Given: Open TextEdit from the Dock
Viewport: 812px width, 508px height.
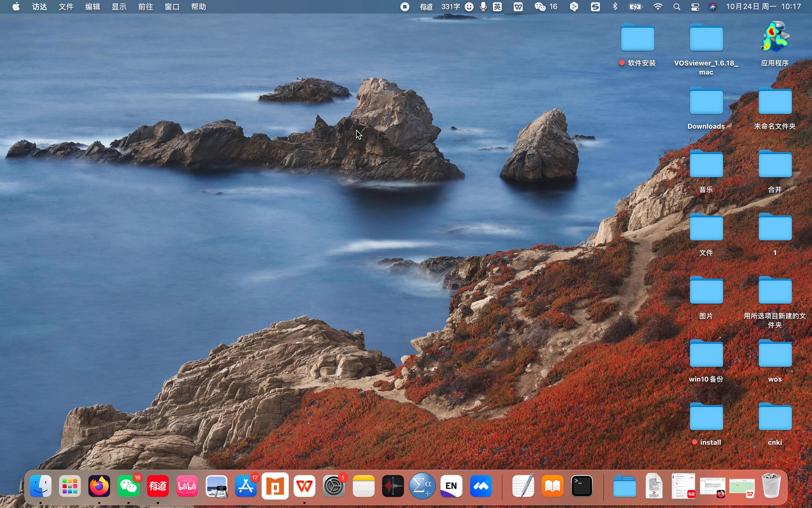Looking at the screenshot, I should 524,486.
